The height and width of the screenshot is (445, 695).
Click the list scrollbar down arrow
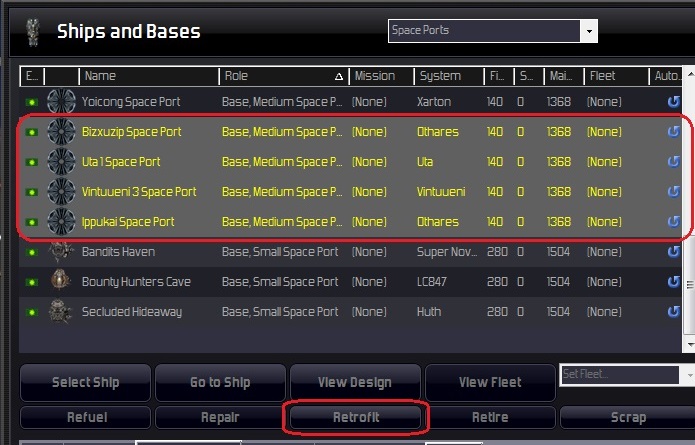tap(690, 345)
